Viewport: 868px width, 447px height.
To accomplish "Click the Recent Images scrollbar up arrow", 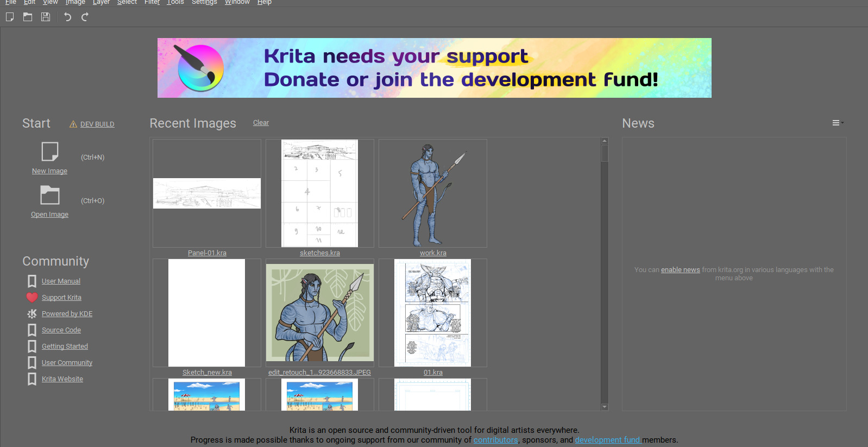I will (x=605, y=141).
